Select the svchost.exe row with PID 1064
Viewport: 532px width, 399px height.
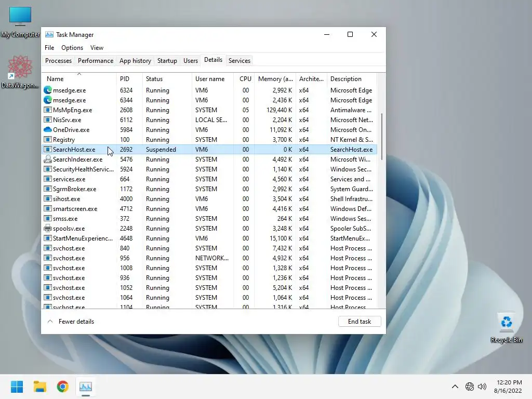pos(209,297)
